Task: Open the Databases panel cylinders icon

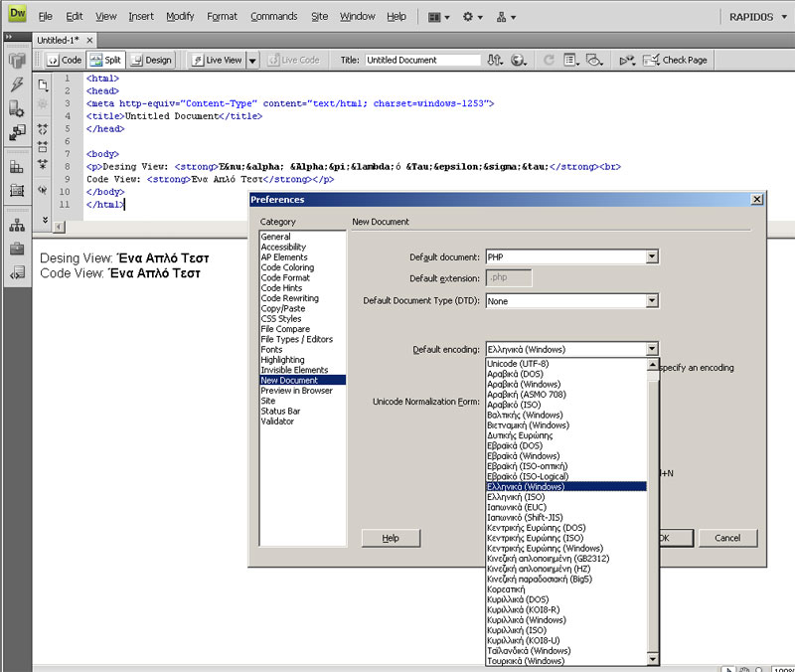Action: [17, 61]
